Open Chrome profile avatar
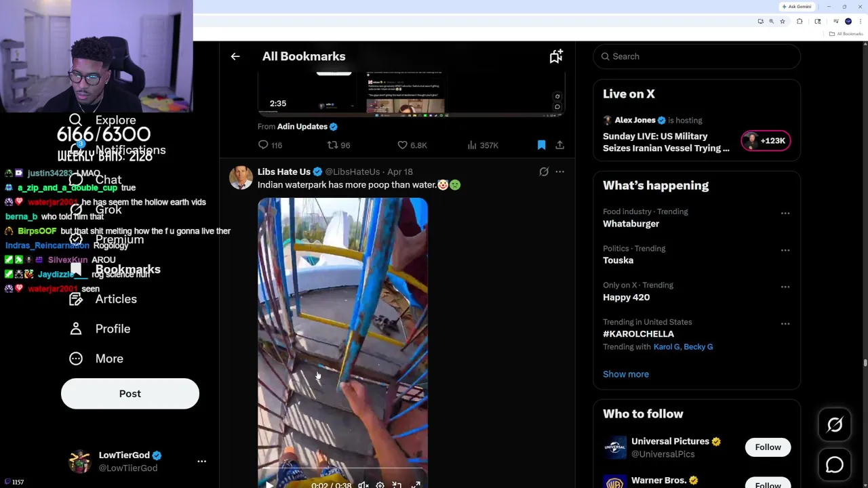Screen dimensions: 868x488 (x=848, y=21)
